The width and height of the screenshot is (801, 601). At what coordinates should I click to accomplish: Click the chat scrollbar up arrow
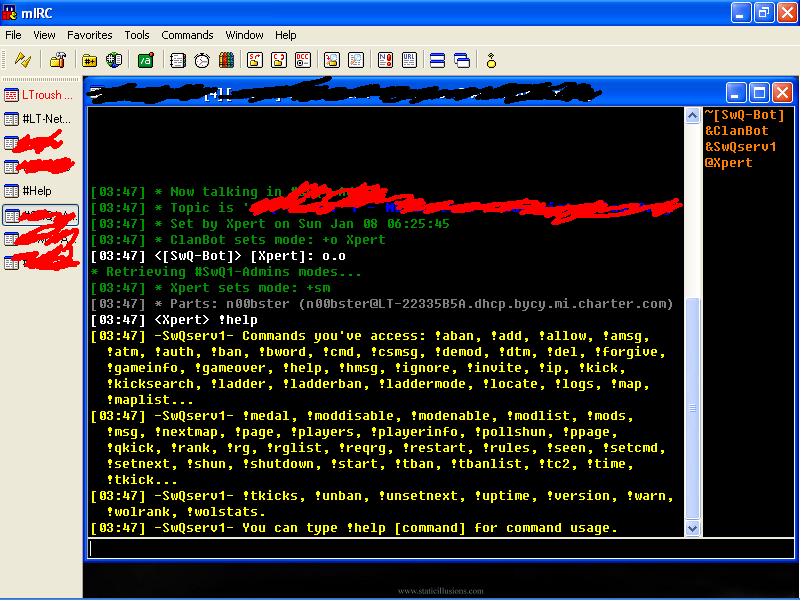[x=692, y=116]
